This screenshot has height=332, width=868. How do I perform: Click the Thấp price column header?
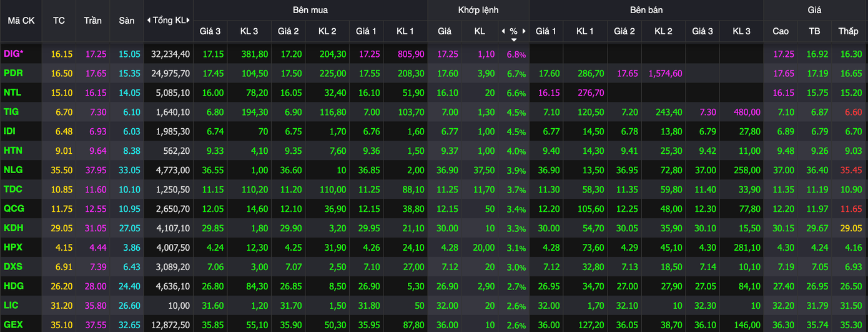848,31
